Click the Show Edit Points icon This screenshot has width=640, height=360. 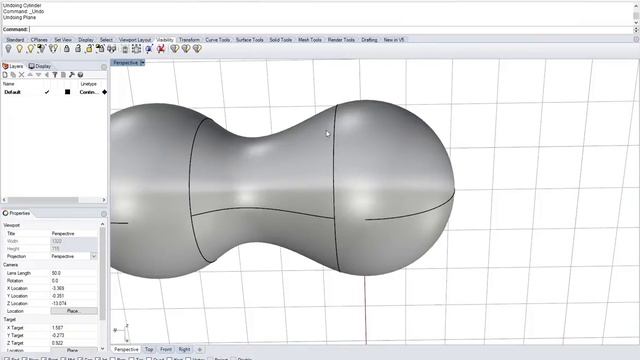click(x=137, y=49)
